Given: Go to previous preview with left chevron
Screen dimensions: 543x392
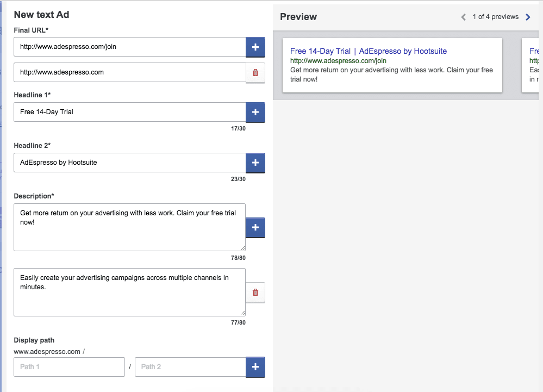Looking at the screenshot, I should coord(464,17).
